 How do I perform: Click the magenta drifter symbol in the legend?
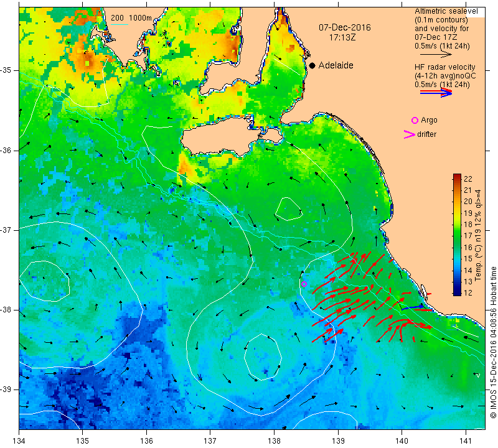point(409,134)
